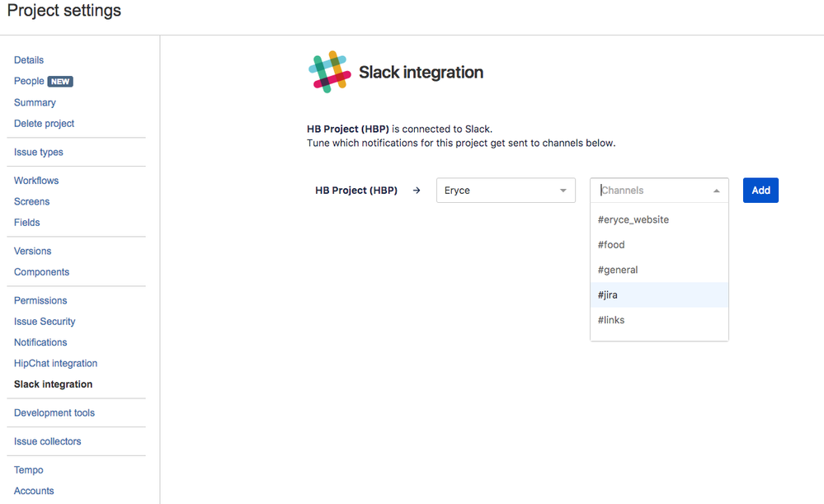
Task: Click the HB Project (HBP) label
Action: pos(356,191)
